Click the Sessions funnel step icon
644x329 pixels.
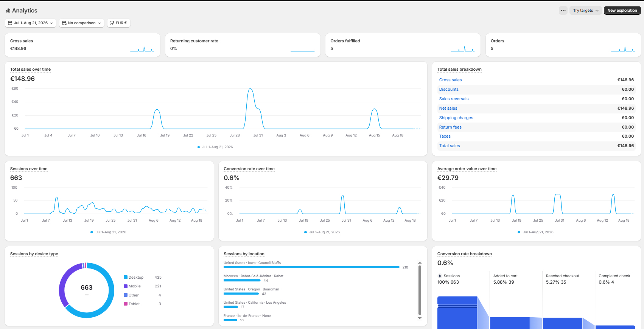pos(440,276)
